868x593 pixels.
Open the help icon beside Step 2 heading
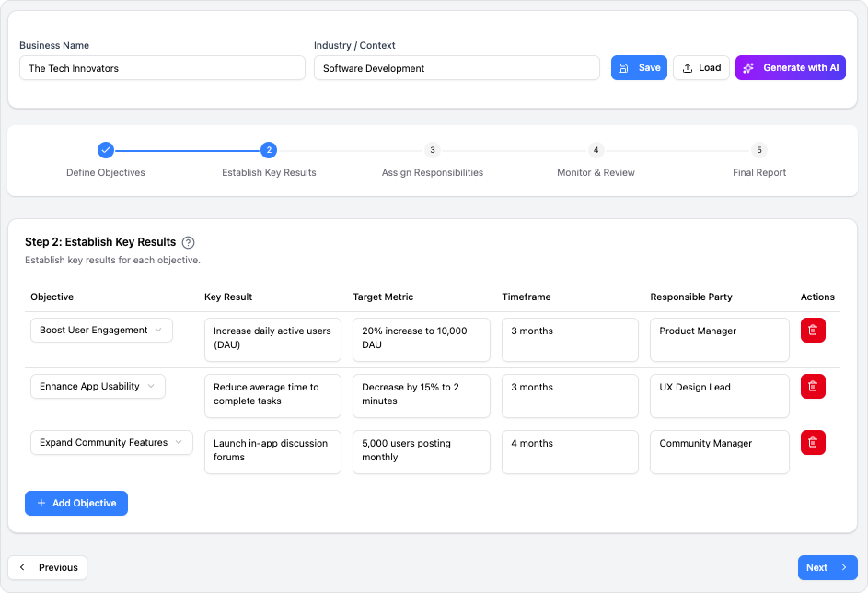coord(188,242)
